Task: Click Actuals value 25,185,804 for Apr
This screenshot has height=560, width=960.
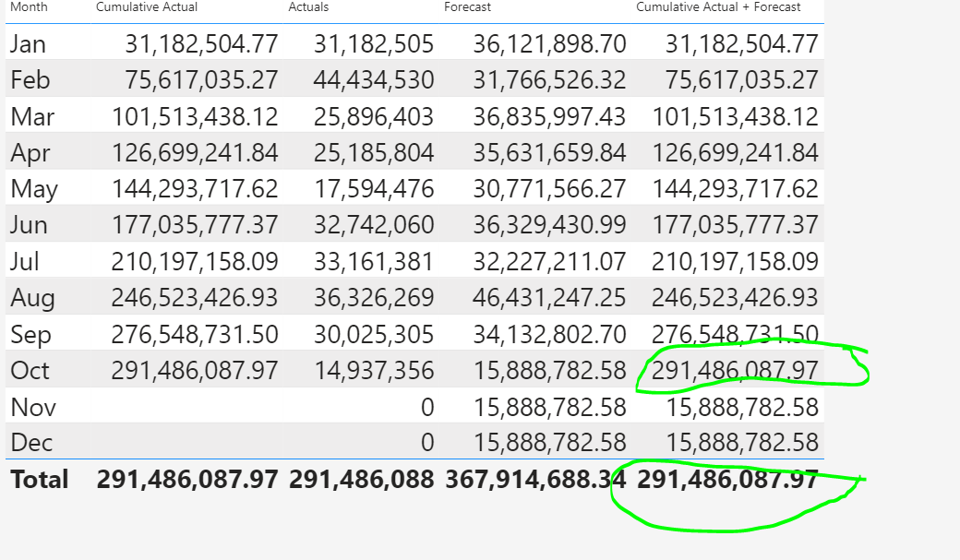Action: click(x=374, y=153)
